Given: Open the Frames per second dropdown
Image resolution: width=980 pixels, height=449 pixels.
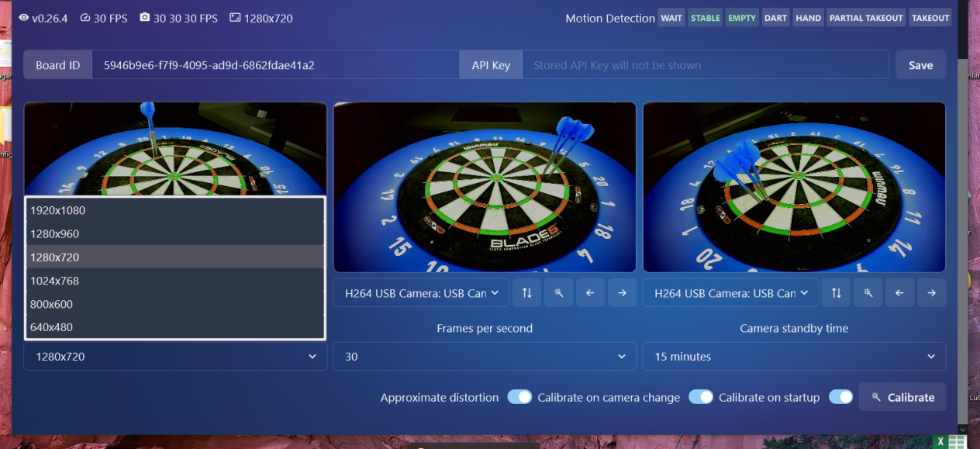Looking at the screenshot, I should (x=485, y=357).
